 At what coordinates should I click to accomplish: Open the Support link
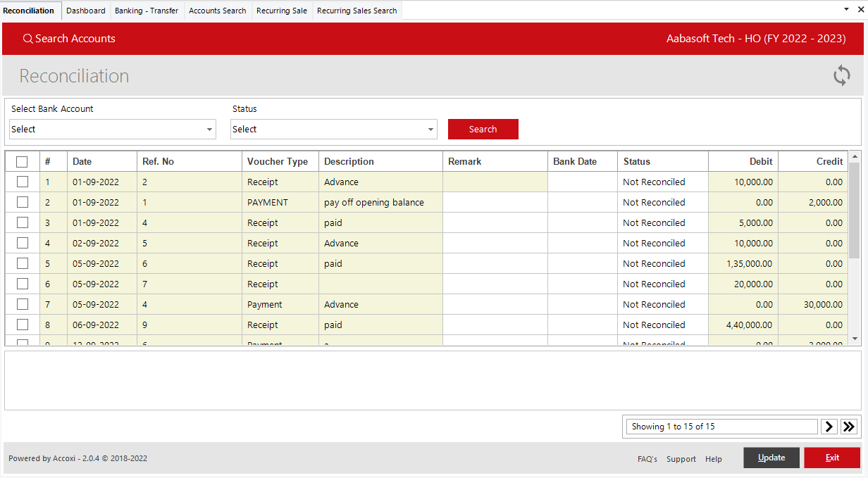(681, 459)
